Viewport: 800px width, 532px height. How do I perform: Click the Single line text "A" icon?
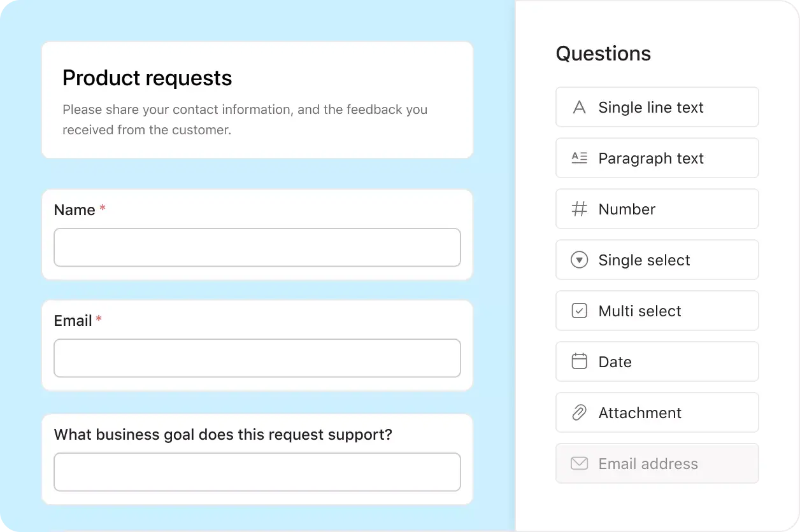[579, 107]
